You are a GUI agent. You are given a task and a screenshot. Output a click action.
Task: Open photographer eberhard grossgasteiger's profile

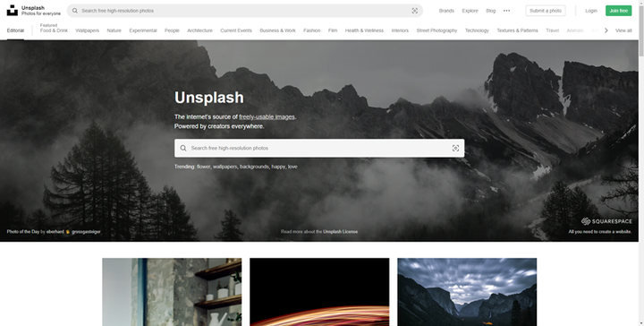pyautogui.click(x=73, y=231)
